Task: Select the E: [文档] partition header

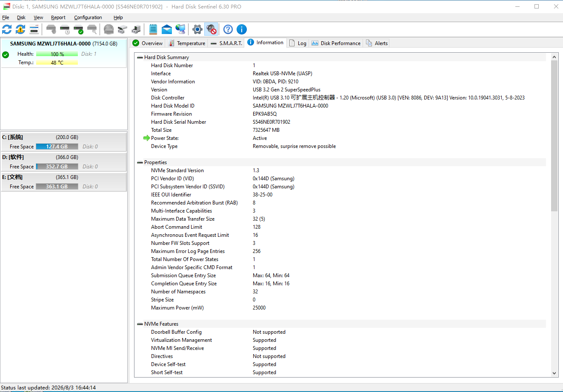Action: [x=64, y=177]
